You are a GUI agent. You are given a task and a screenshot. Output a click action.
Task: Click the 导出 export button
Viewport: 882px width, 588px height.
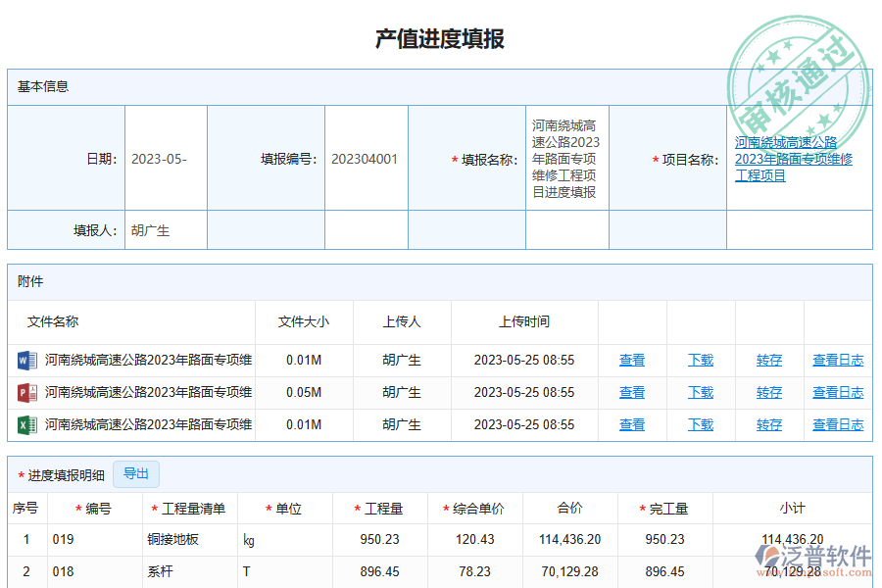point(136,473)
